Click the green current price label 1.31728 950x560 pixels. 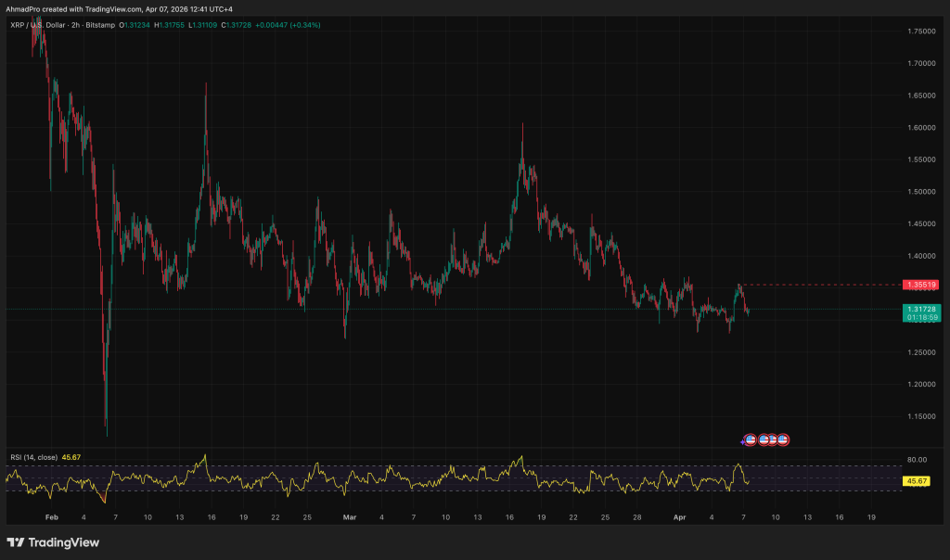(x=920, y=309)
